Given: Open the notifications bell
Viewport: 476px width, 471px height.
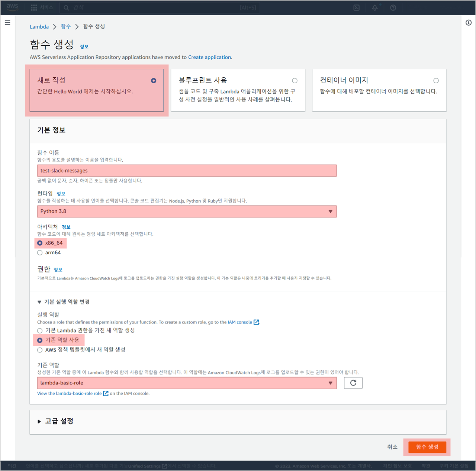Looking at the screenshot, I should [x=374, y=7].
